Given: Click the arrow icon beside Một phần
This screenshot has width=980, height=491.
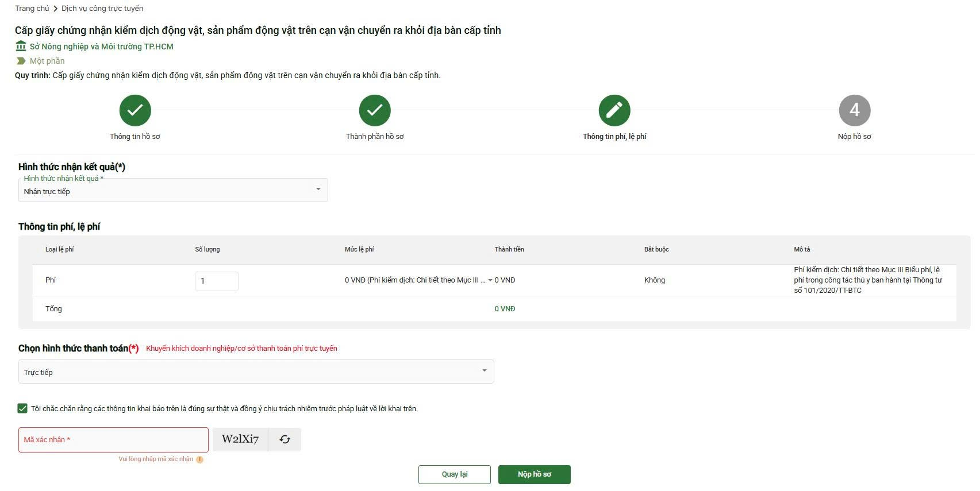Looking at the screenshot, I should coord(21,61).
